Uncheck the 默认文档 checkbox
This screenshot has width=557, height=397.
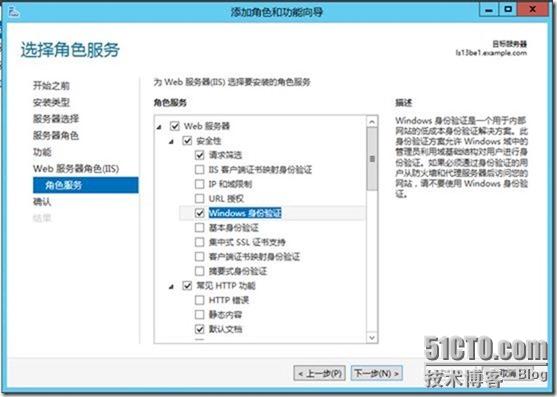(200, 329)
